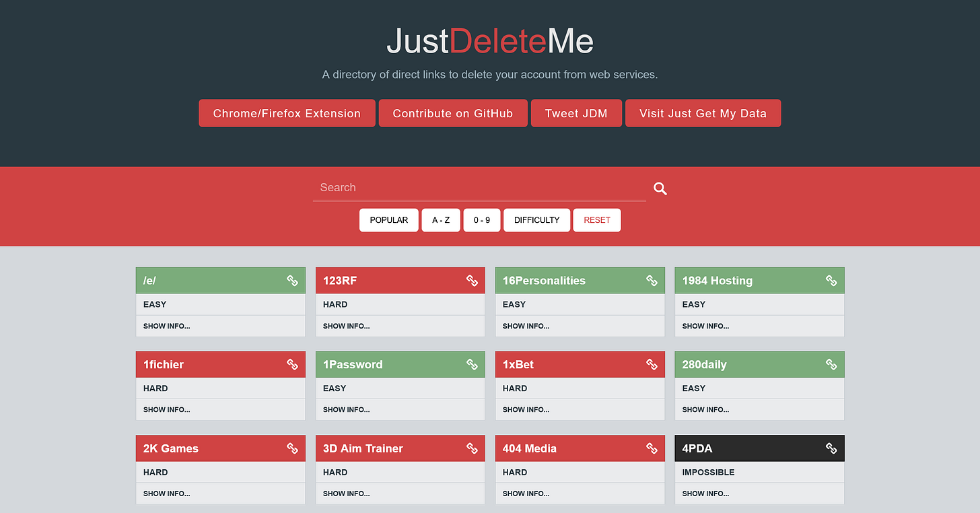The height and width of the screenshot is (513, 980).
Task: Open the 1Password card link icon
Action: tap(472, 364)
